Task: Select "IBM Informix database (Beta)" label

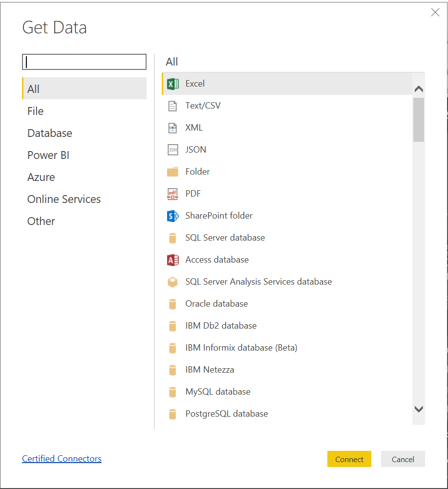Action: click(x=241, y=348)
